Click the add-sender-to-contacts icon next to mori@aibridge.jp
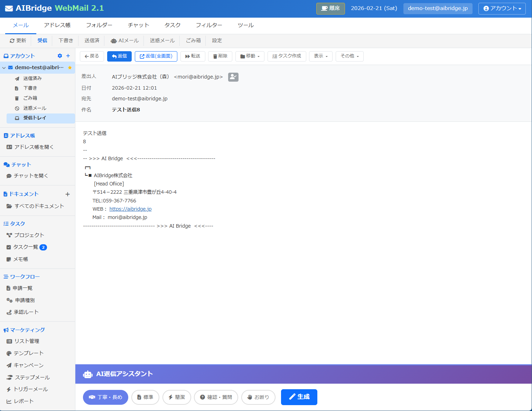This screenshot has height=411, width=532. pos(233,77)
